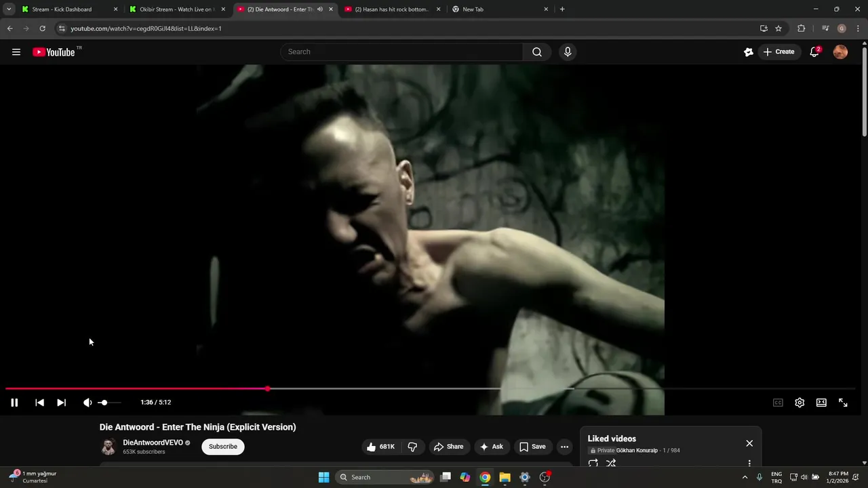
Task: Skip to the next video
Action: pyautogui.click(x=61, y=403)
